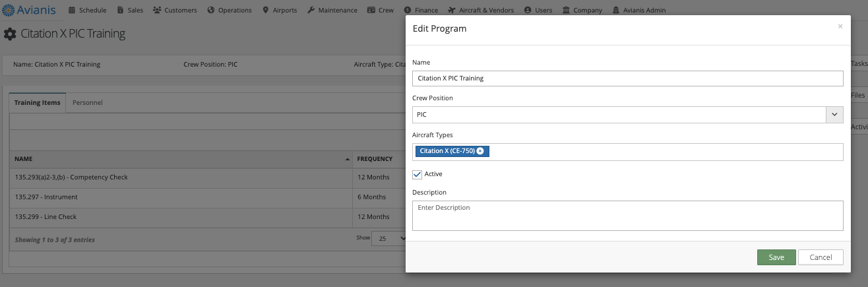
Task: Click the program Name input field
Action: 627,79
